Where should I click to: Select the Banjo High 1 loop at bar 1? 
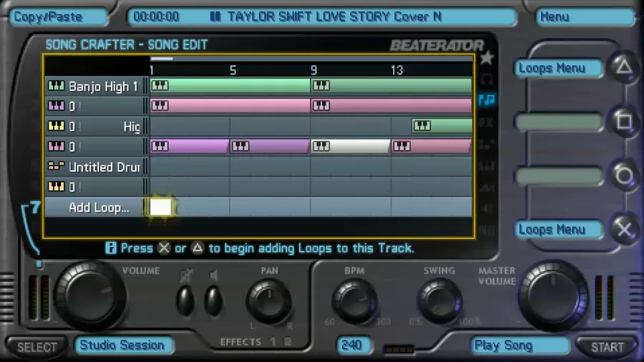tap(230, 86)
